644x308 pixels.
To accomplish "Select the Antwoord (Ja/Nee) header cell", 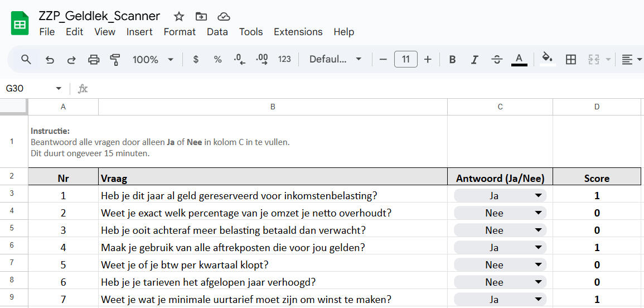I will [500, 177].
